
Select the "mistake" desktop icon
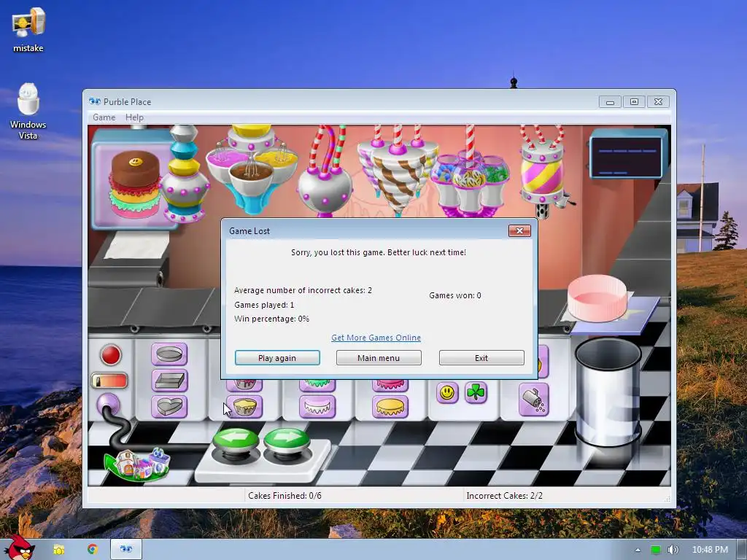click(28, 29)
